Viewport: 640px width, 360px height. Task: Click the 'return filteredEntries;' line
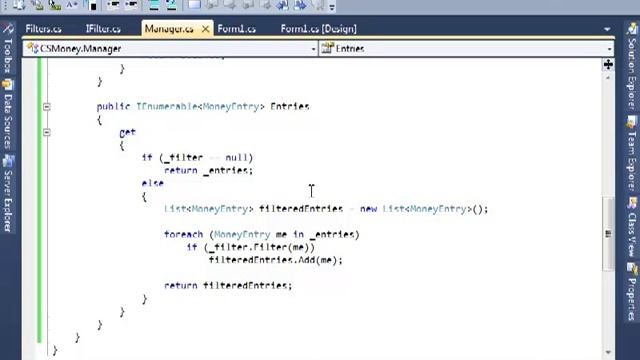[x=228, y=286]
